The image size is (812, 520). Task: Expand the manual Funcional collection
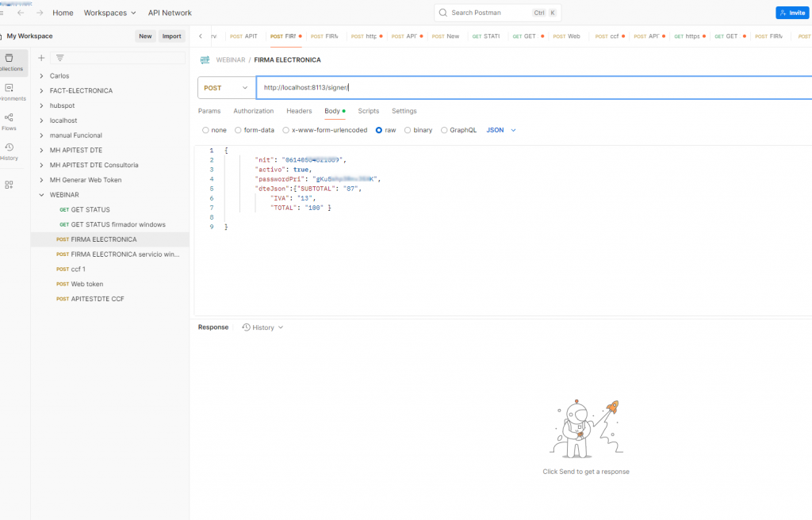coord(41,136)
